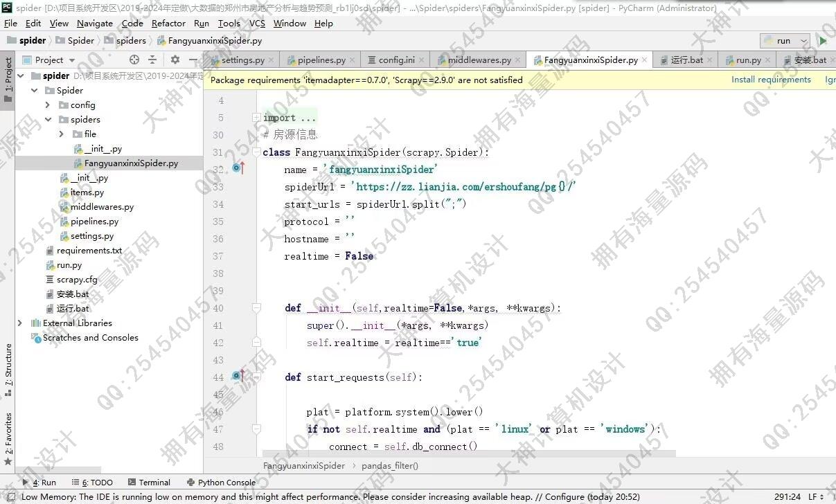Screen dimensions: 836x504
Task: Click the 291:24 cursor position indicator
Action: click(788, 496)
